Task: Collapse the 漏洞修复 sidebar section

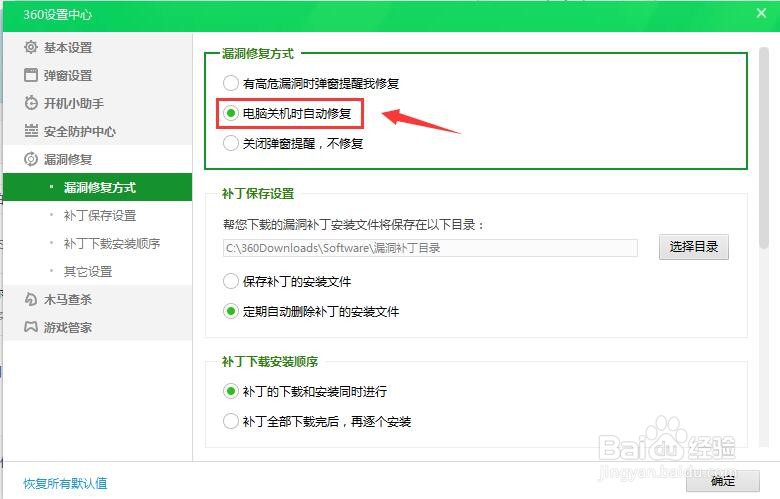Action: [x=98, y=159]
